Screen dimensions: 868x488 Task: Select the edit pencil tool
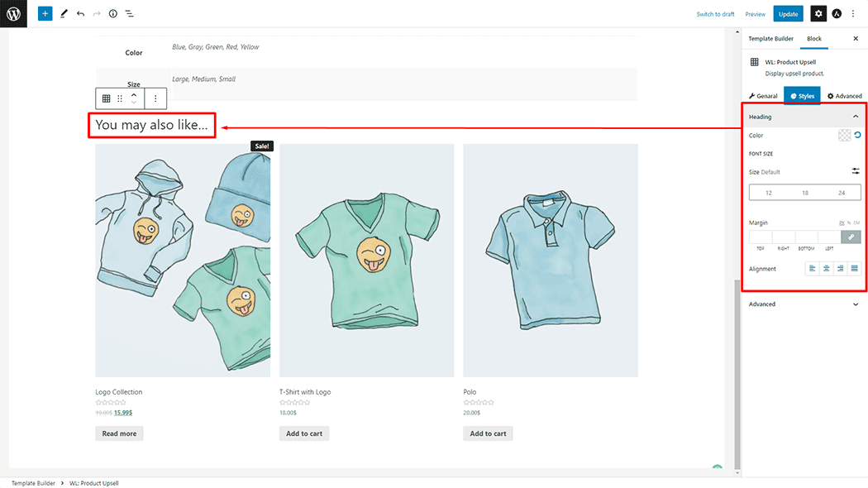[x=64, y=14]
